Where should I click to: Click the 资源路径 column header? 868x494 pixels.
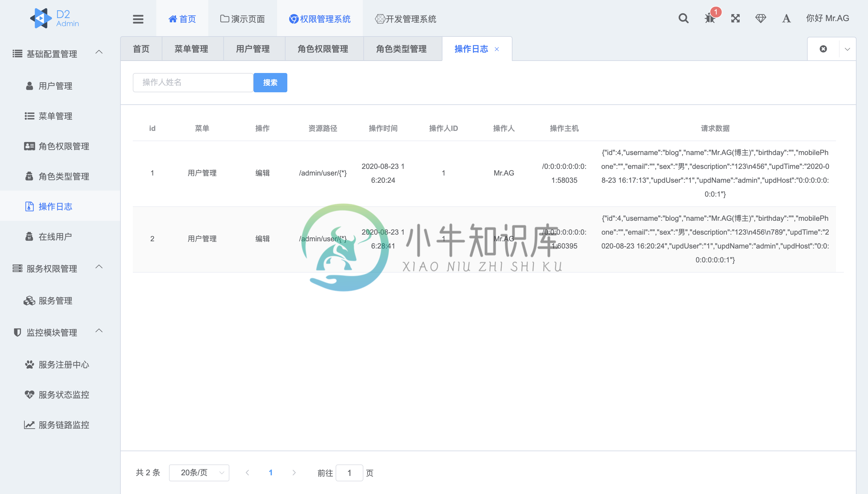(323, 128)
